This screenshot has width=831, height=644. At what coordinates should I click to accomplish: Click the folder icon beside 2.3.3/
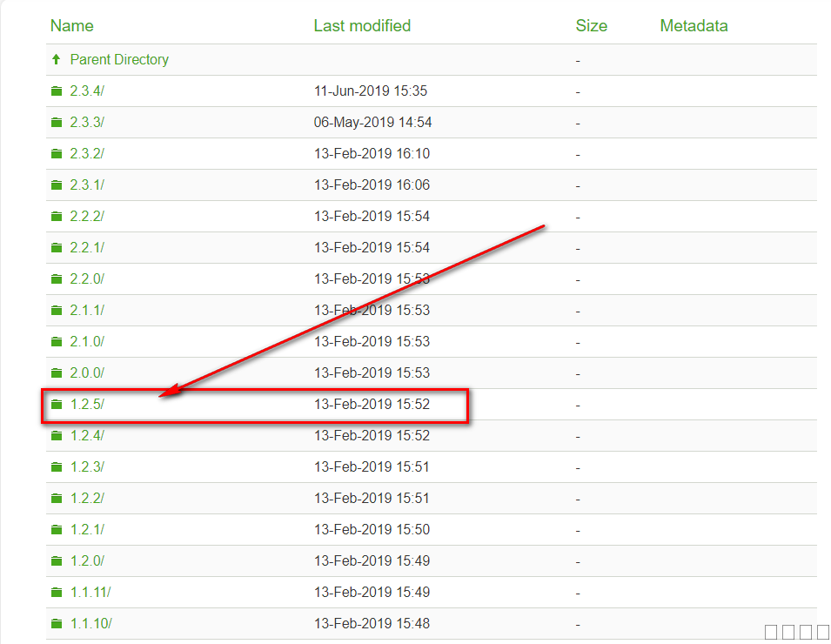(x=57, y=123)
